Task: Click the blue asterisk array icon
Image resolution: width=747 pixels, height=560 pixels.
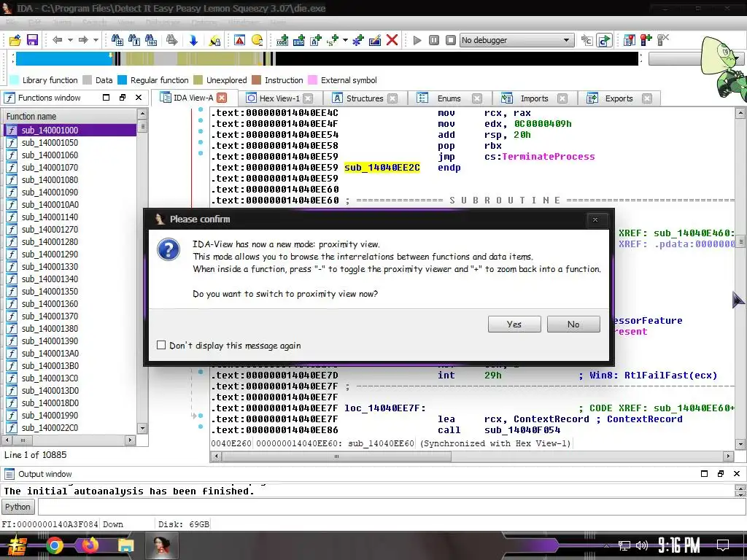Action: 357,40
